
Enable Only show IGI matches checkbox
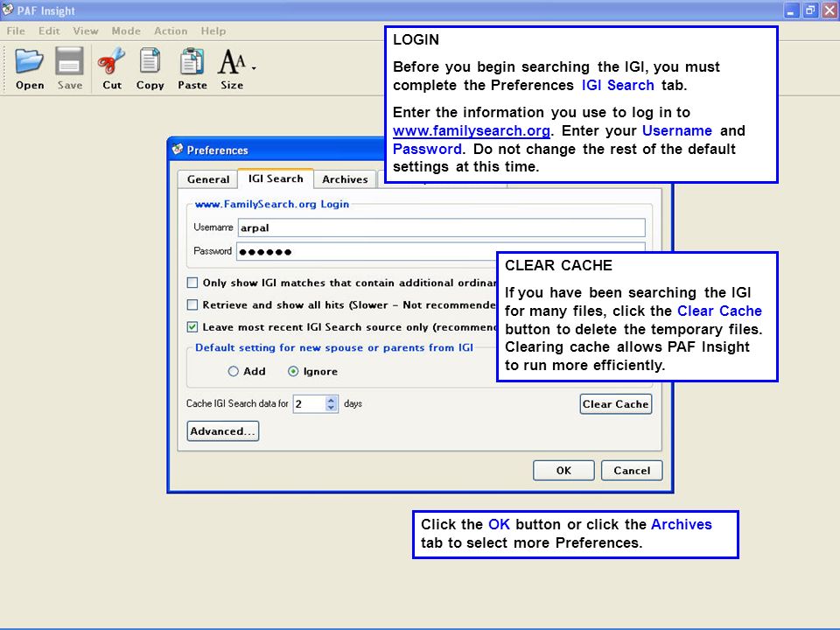[192, 283]
